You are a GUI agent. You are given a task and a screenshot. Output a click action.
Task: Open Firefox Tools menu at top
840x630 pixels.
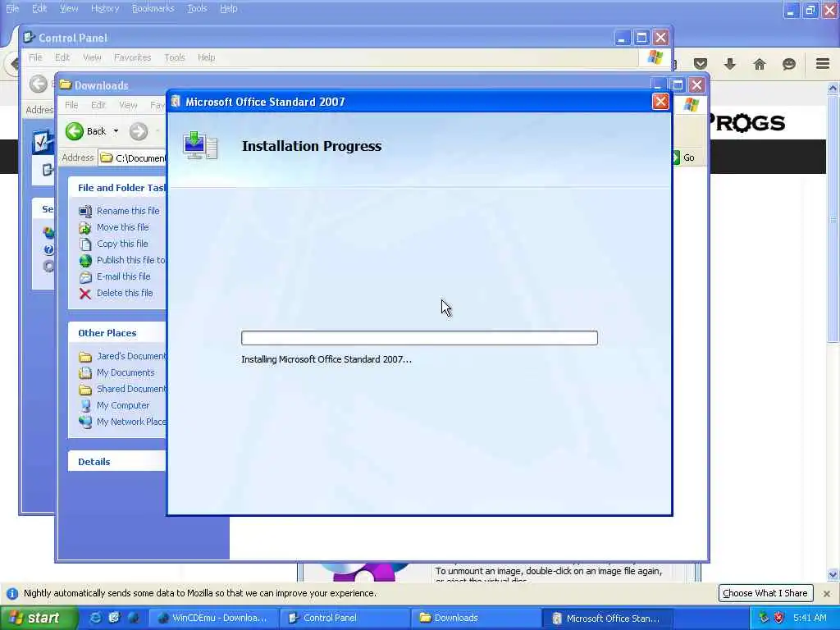197,8
